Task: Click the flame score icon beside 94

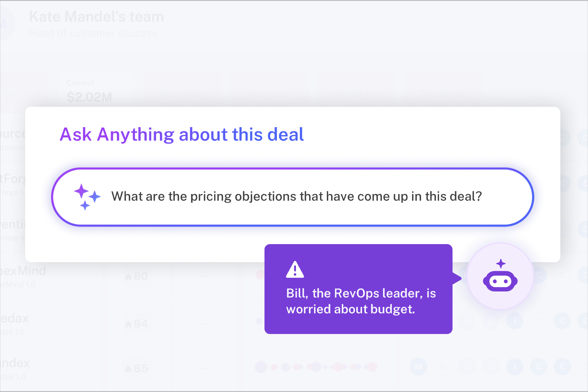Action: [128, 324]
